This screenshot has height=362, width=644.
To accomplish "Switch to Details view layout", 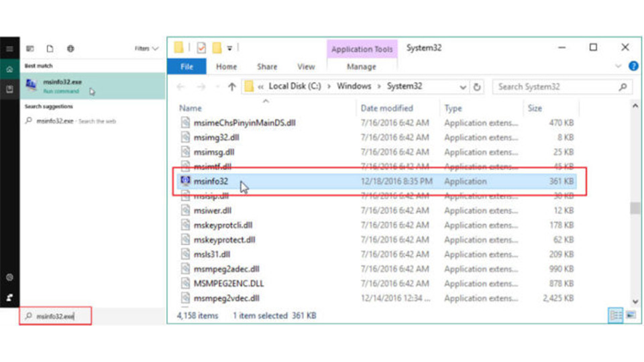I will click(x=616, y=315).
